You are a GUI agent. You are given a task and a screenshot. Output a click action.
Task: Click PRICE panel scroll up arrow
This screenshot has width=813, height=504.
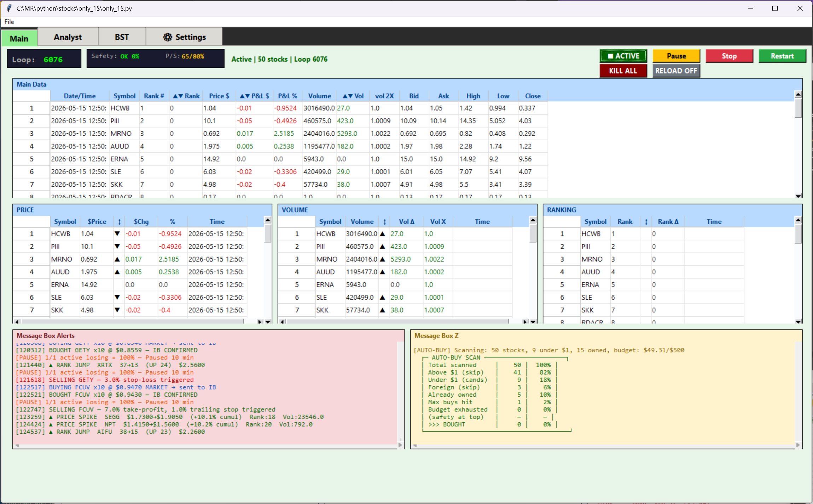(x=268, y=220)
